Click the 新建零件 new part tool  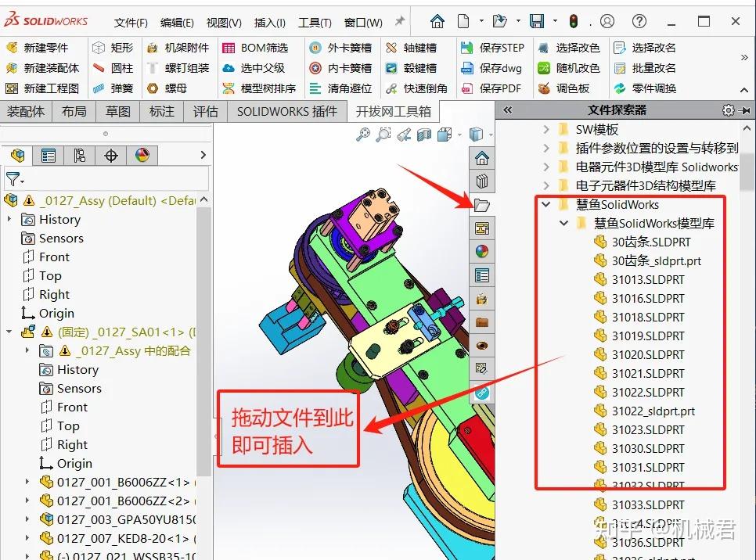(x=37, y=48)
